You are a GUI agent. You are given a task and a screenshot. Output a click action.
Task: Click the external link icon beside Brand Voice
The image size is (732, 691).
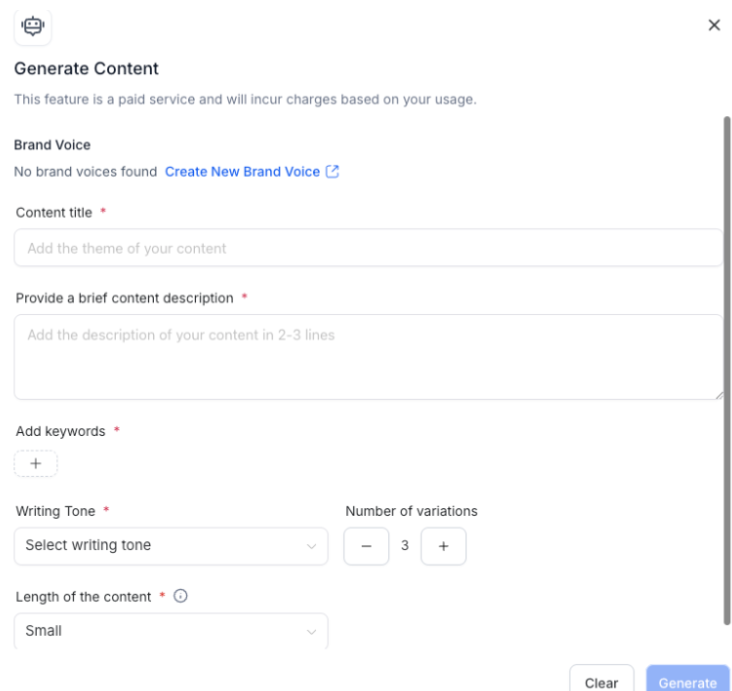tap(333, 171)
